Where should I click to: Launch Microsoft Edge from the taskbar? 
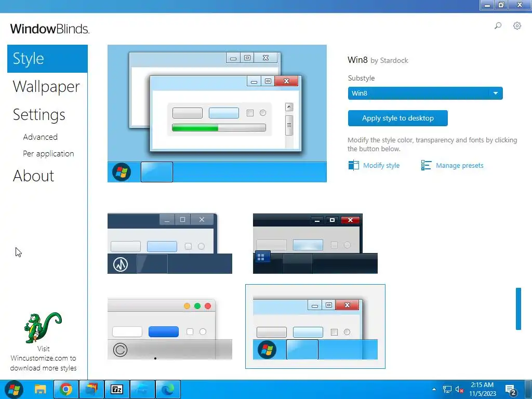pos(168,389)
